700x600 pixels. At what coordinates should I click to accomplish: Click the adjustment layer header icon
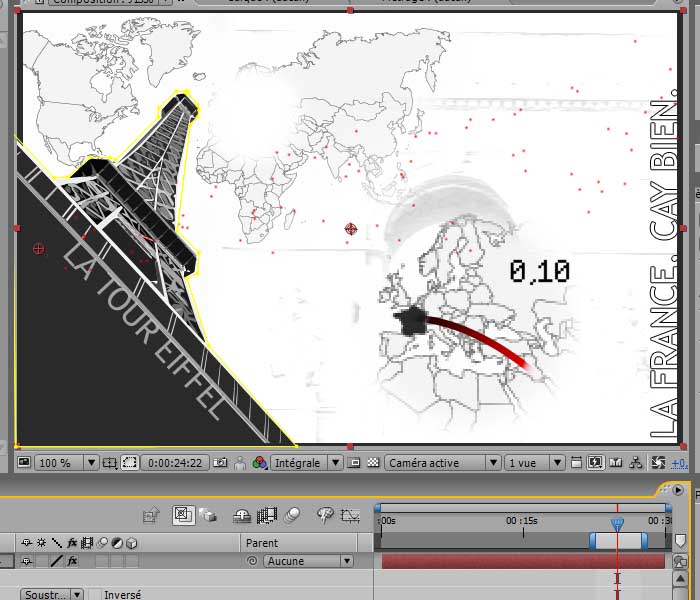117,543
